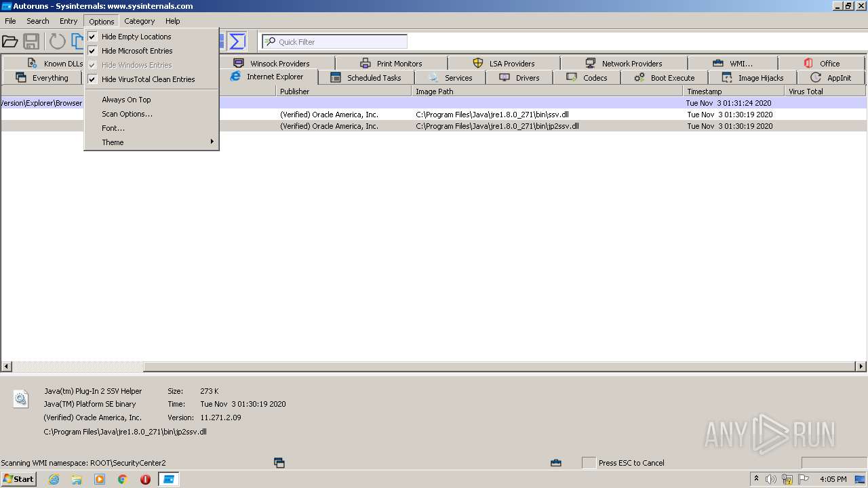The width and height of the screenshot is (868, 488).
Task: Sort by Image Path column header
Action: click(x=547, y=91)
